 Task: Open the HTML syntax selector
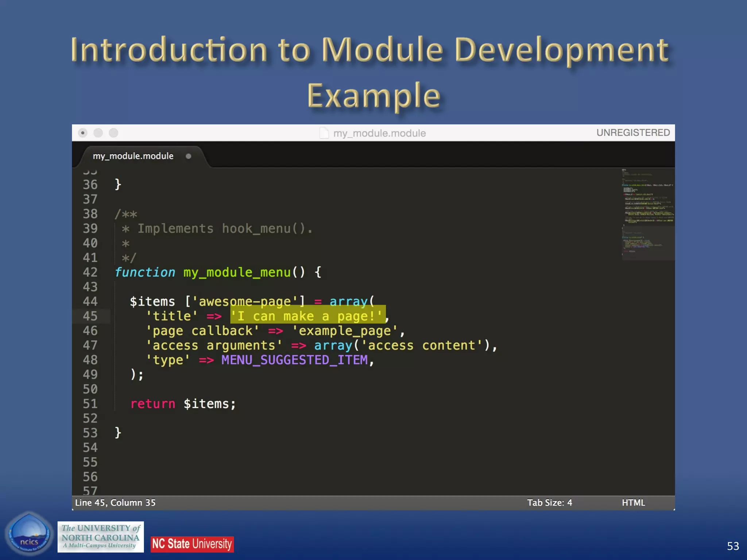coord(633,503)
